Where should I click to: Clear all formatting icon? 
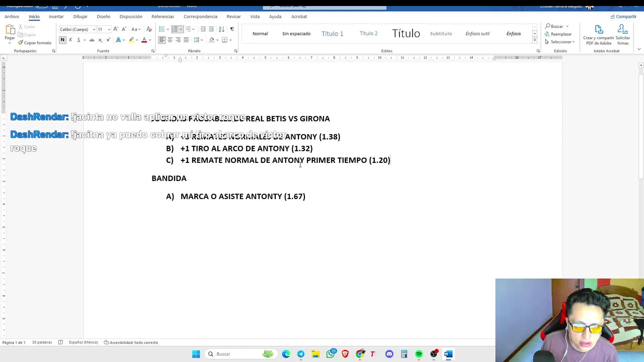click(x=149, y=29)
